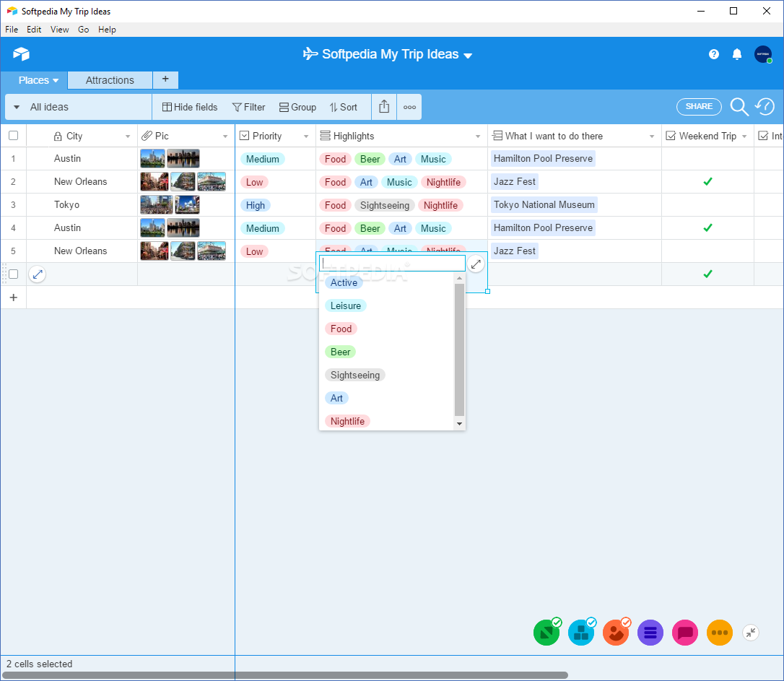The image size is (784, 681).
Task: Open the revision history clock icon
Action: pyautogui.click(x=765, y=106)
